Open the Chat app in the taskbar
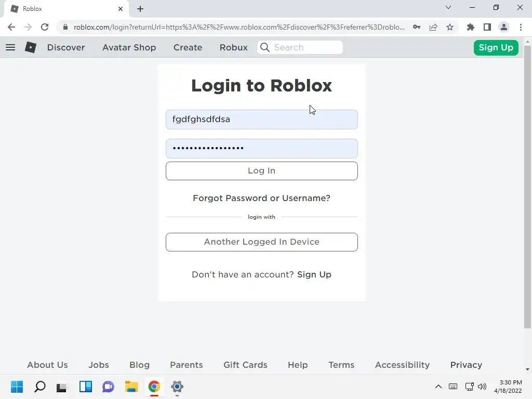This screenshot has width=532, height=399. (x=108, y=387)
